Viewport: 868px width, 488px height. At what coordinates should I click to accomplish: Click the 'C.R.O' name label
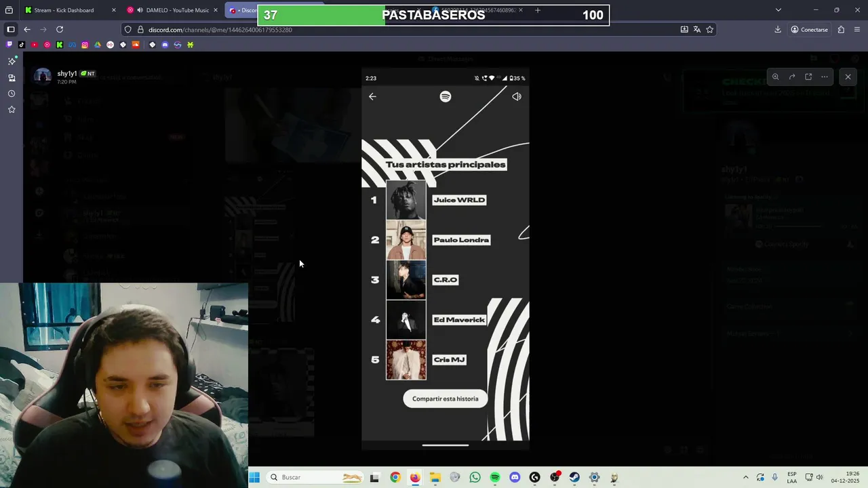pyautogui.click(x=446, y=280)
